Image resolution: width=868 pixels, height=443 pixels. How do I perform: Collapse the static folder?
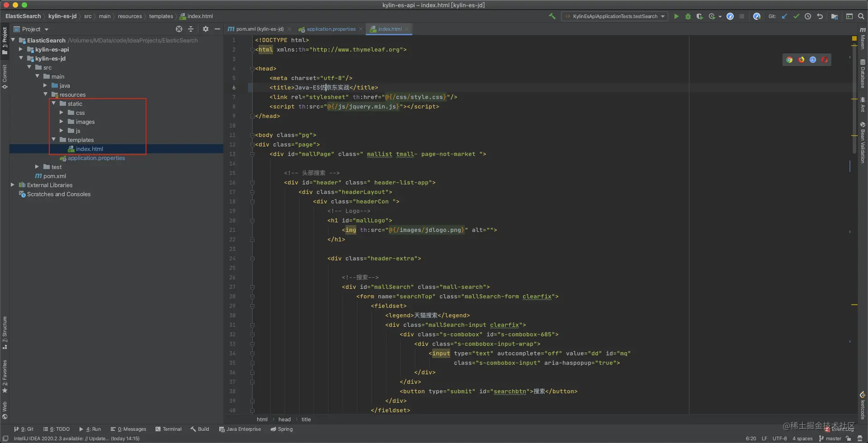[x=54, y=104]
